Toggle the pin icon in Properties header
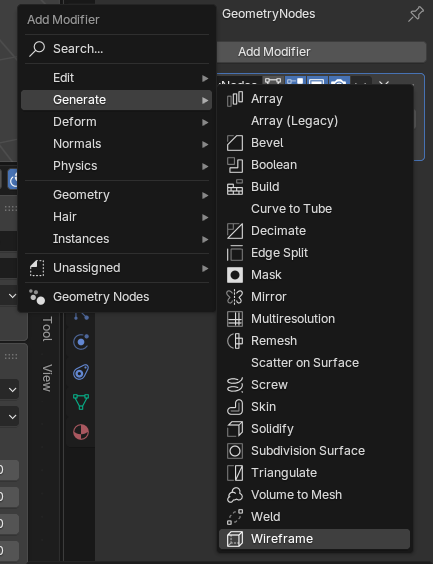433x564 pixels. 416,14
